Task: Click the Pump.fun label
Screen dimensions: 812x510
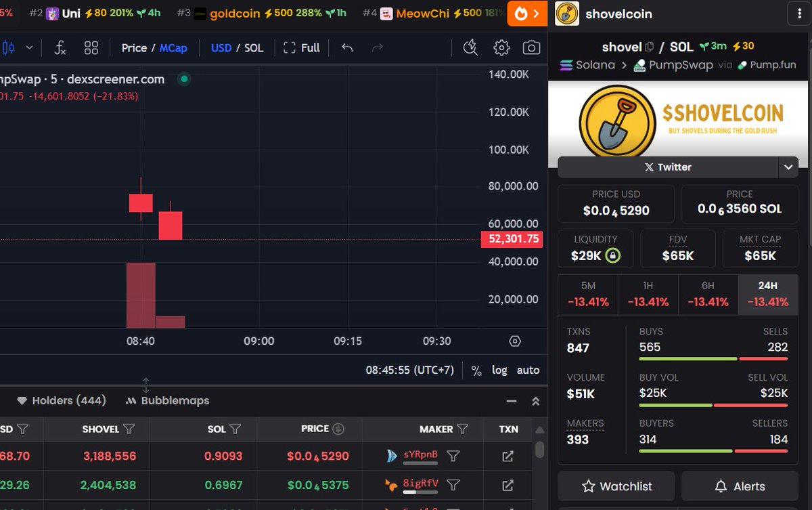Action: click(x=768, y=65)
